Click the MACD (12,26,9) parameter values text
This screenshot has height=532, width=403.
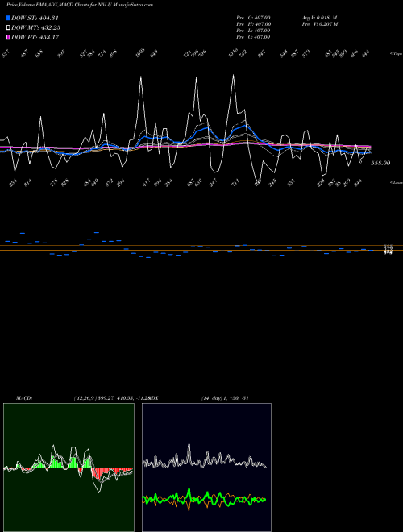111,398
